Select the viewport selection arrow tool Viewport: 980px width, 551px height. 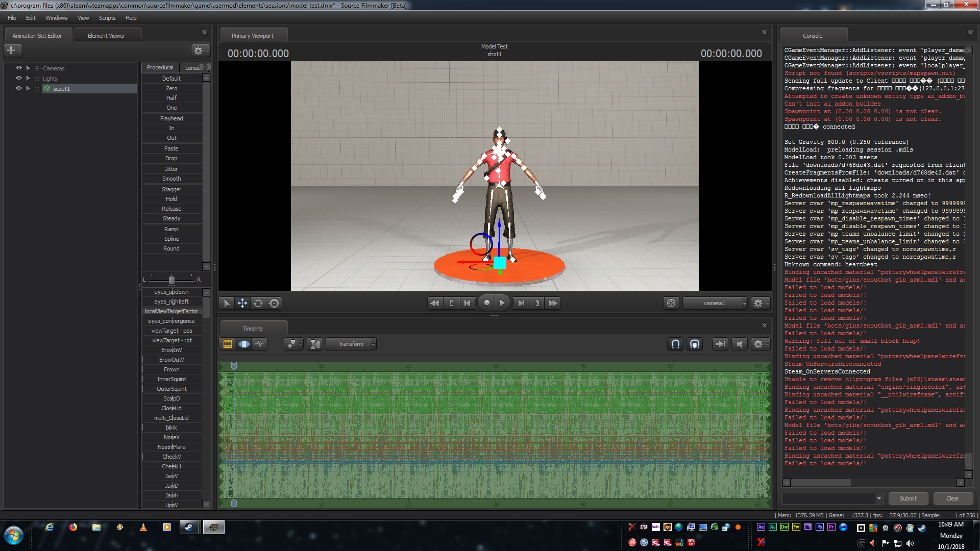coord(227,303)
